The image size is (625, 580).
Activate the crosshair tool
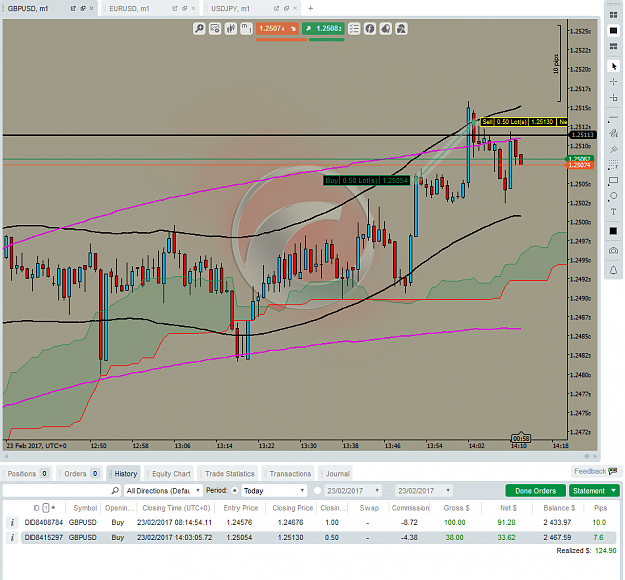[613, 82]
